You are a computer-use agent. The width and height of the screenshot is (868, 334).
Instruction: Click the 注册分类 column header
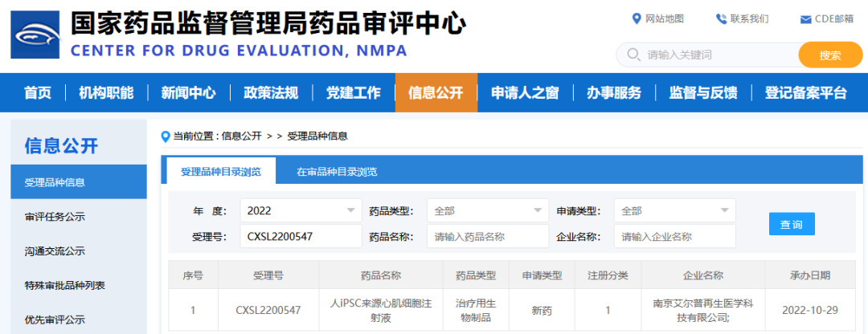pos(608,275)
